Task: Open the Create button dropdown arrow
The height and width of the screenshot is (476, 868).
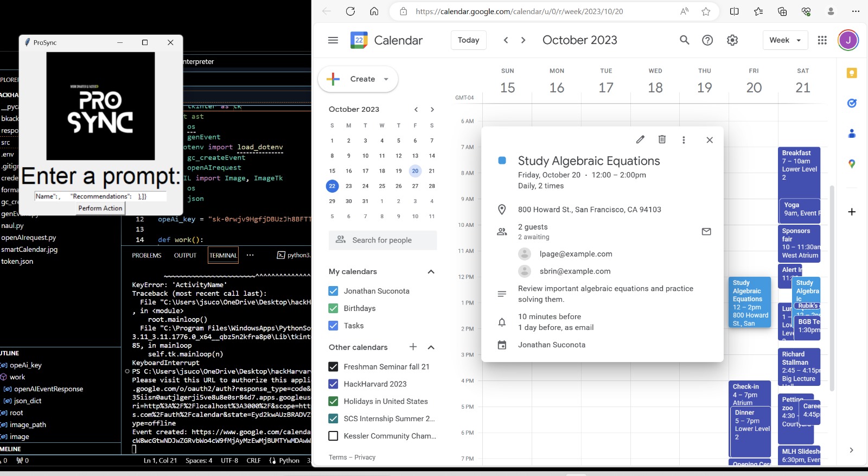Action: (x=386, y=79)
